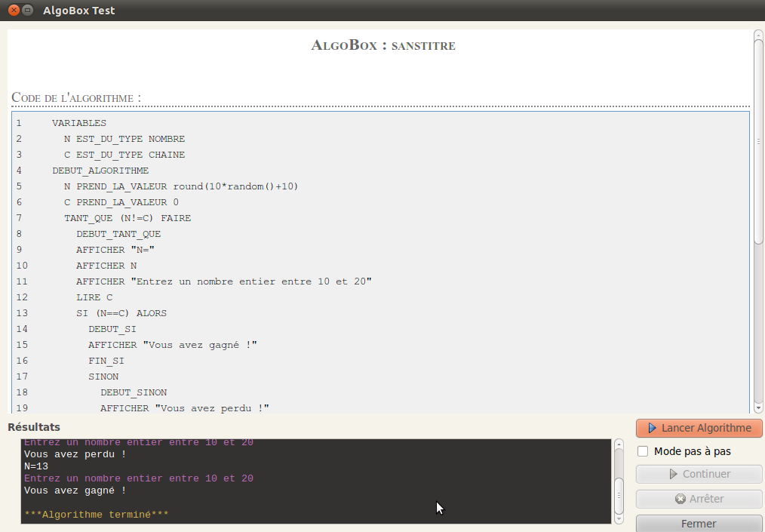This screenshot has width=765, height=532.
Task: Click the "AlgoBox : sanstitre" heading
Action: [382, 46]
